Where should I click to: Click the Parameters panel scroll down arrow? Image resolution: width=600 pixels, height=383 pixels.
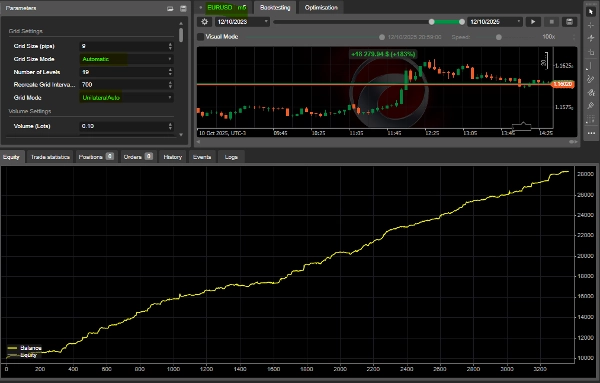181,134
